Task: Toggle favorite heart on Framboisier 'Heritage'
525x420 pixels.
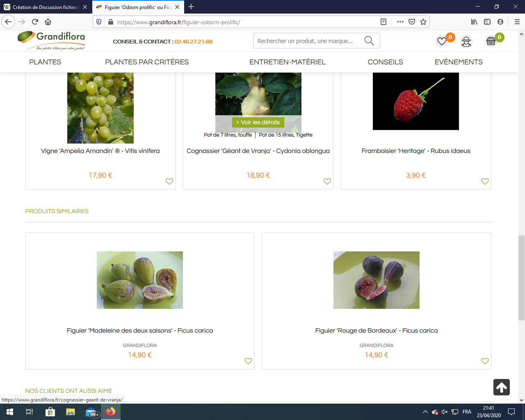Action: 485,181
